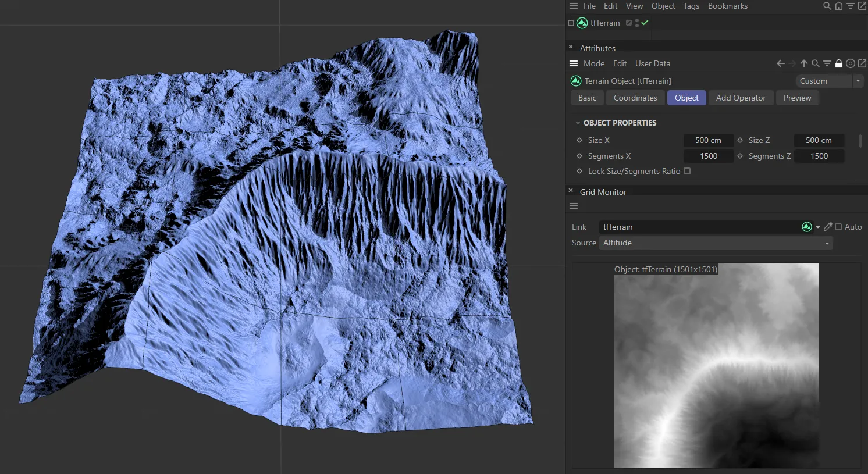
Task: Open the Tags menu
Action: point(691,6)
